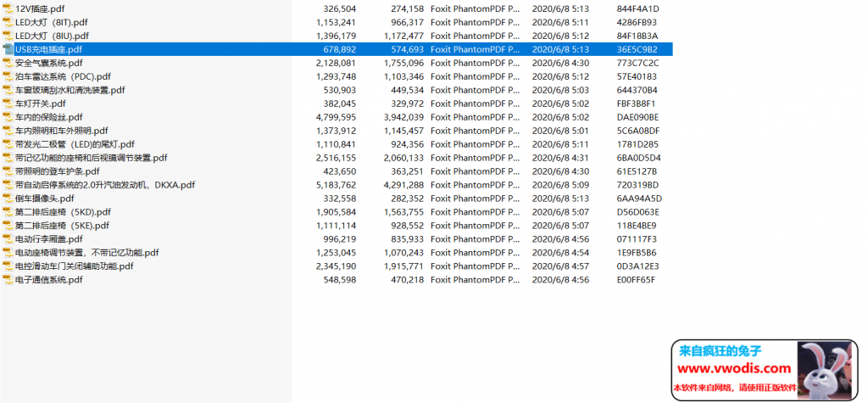Click the 车窗玻璃刮水和清洗装置.pdf file name
This screenshot has height=403, width=868.
(x=70, y=90)
